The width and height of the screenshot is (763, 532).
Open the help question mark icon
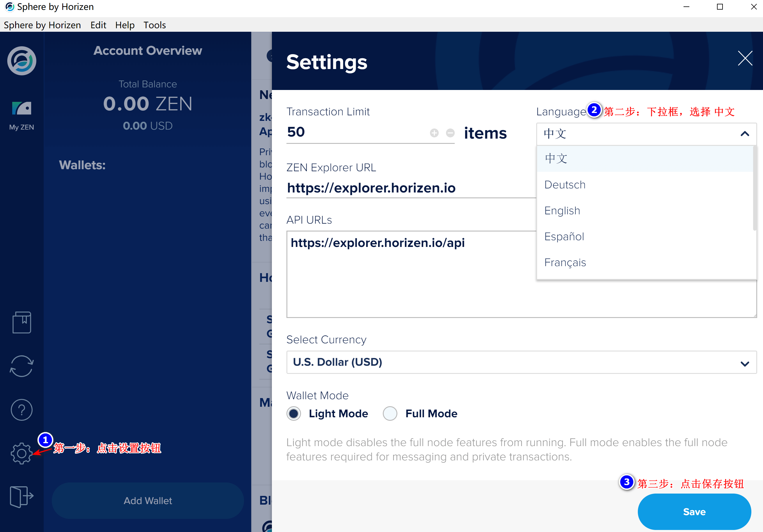22,410
